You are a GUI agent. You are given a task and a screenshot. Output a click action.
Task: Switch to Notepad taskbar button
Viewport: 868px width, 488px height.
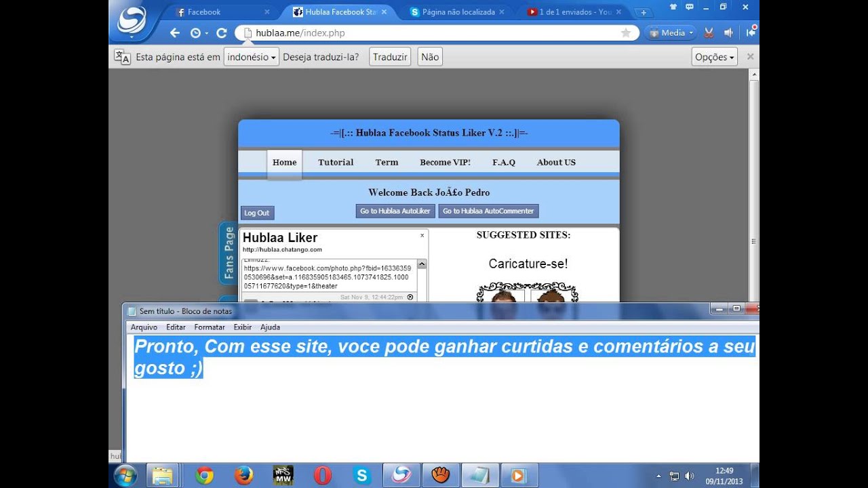click(480, 476)
